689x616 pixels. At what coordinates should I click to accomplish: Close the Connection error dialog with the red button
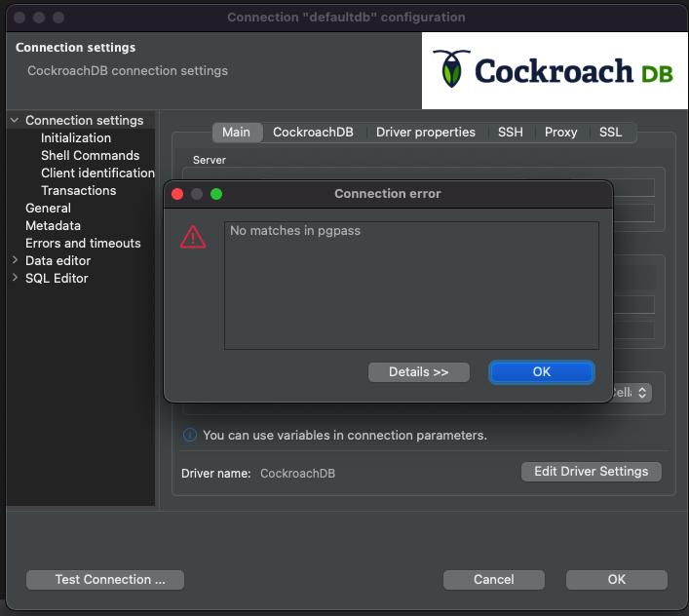click(x=177, y=194)
